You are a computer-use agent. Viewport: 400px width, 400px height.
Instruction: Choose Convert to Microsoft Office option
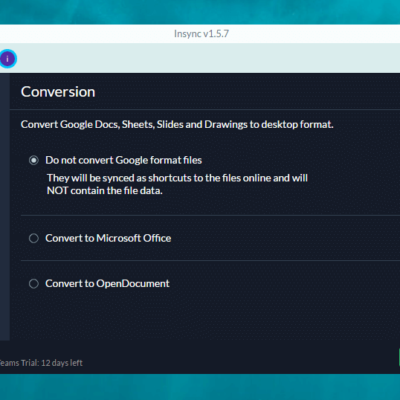click(x=34, y=238)
